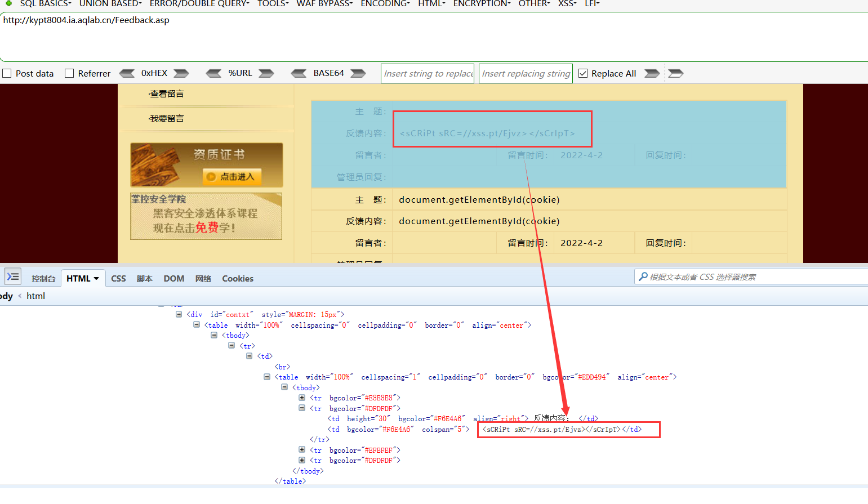Collapse the tbody node under the cellspacing="0" table
This screenshot has width=868, height=504.
[214, 335]
